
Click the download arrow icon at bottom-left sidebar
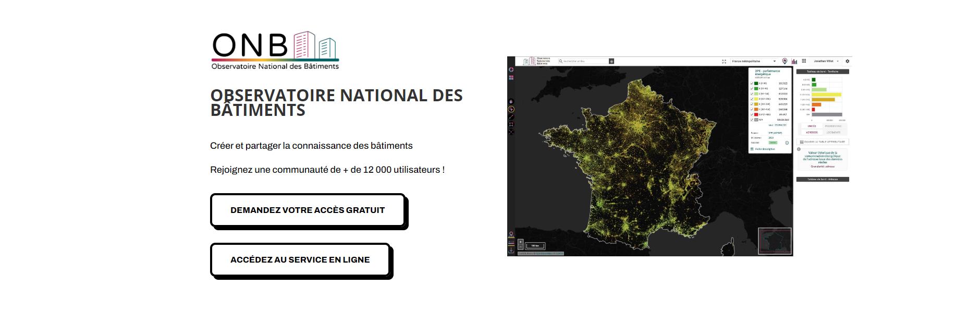[511, 250]
